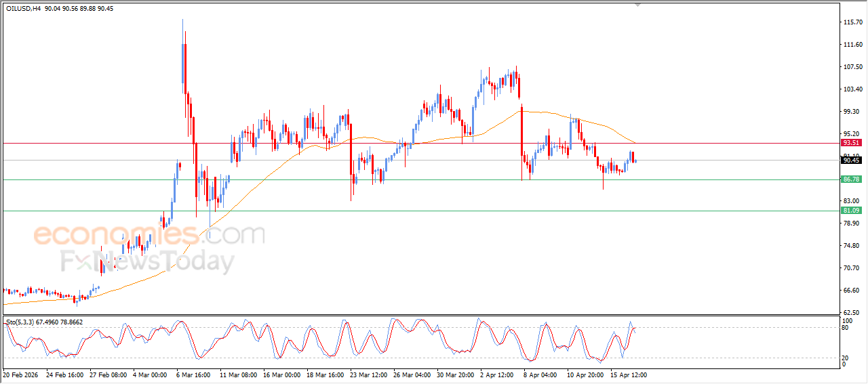Click the FxNewsToday watermark logo

147,261
